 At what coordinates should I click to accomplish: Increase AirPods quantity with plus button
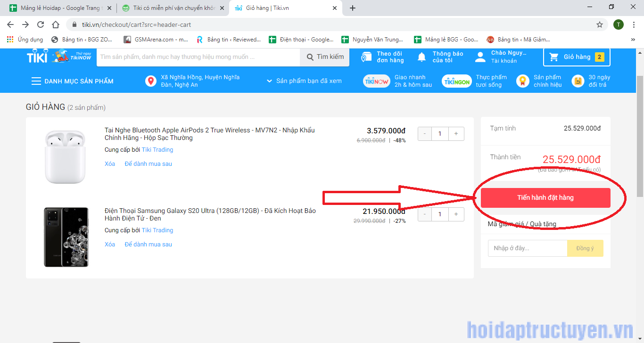click(x=456, y=134)
